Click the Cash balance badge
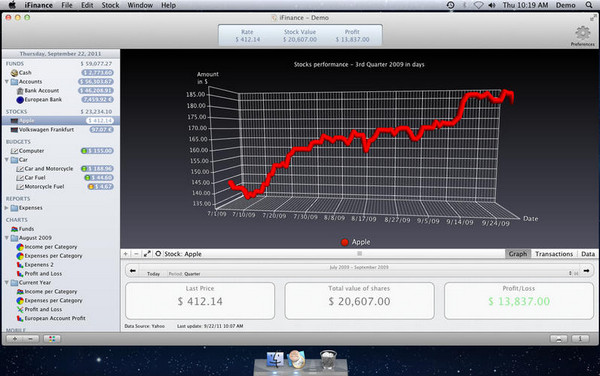 click(x=98, y=73)
